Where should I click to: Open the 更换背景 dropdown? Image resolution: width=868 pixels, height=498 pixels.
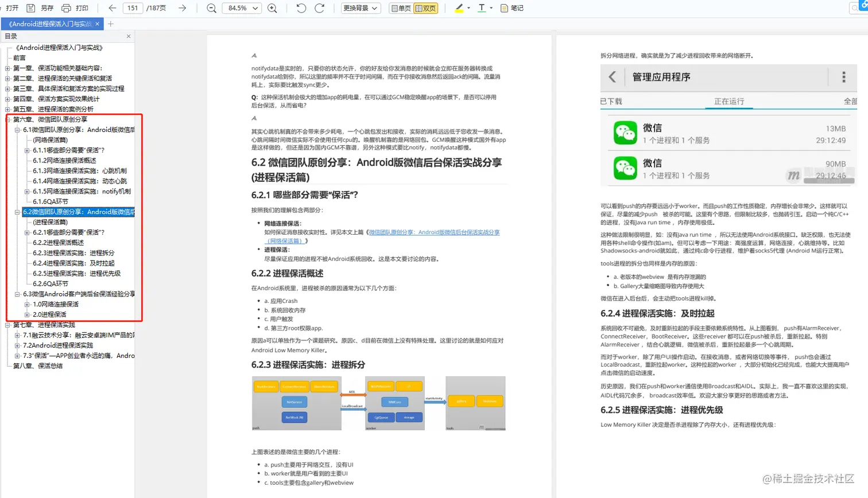click(x=361, y=8)
